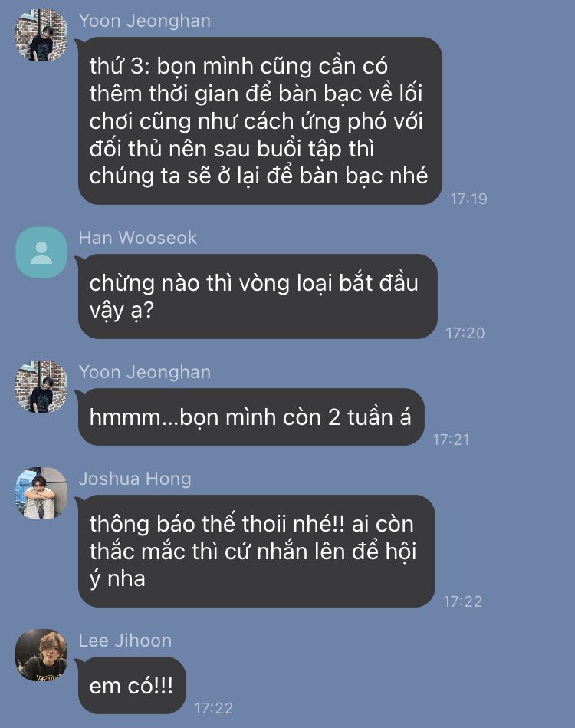The width and height of the screenshot is (575, 728).
Task: Open Joshua Hong's profile picture
Action: (41, 493)
